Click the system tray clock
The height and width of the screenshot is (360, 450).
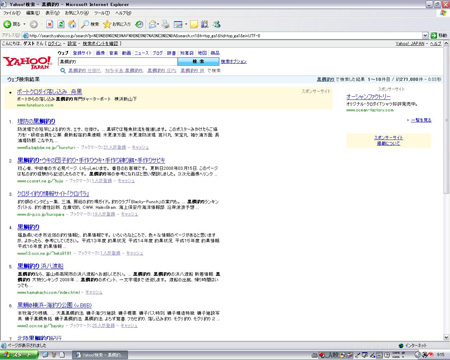tap(441, 355)
